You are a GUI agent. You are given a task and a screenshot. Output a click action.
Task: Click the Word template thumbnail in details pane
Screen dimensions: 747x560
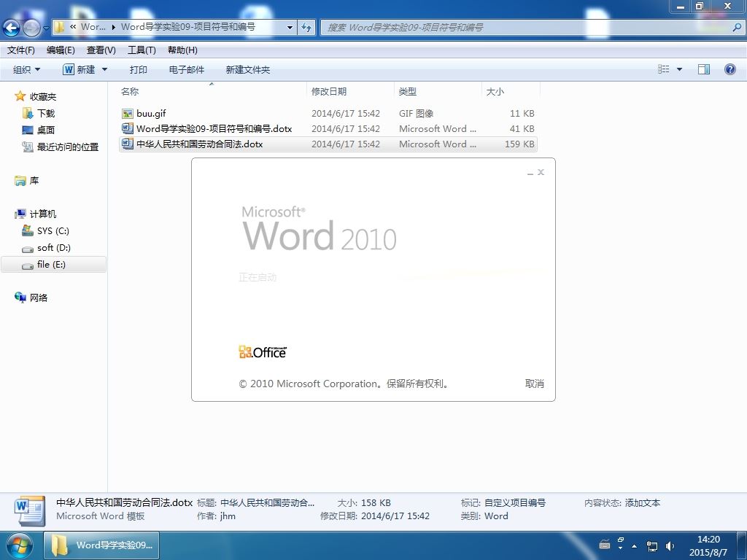[29, 510]
